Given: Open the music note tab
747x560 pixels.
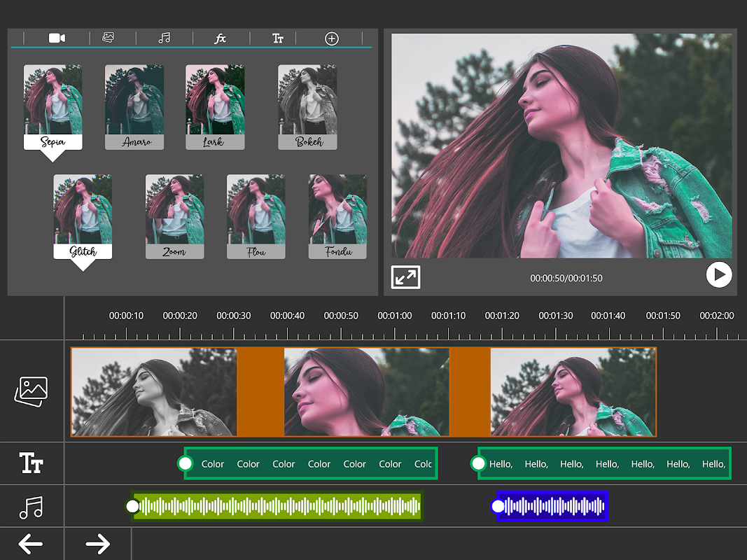Looking at the screenshot, I should pos(165,38).
